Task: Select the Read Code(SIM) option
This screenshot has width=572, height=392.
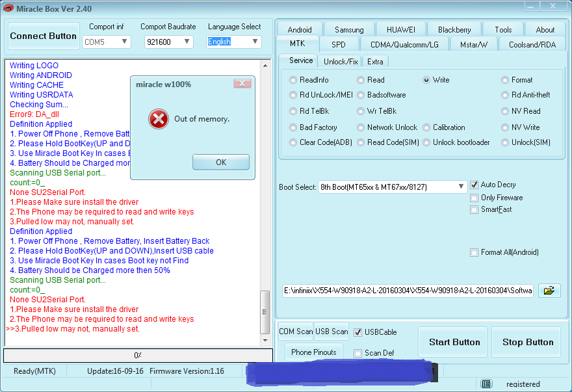Action: pyautogui.click(x=361, y=142)
